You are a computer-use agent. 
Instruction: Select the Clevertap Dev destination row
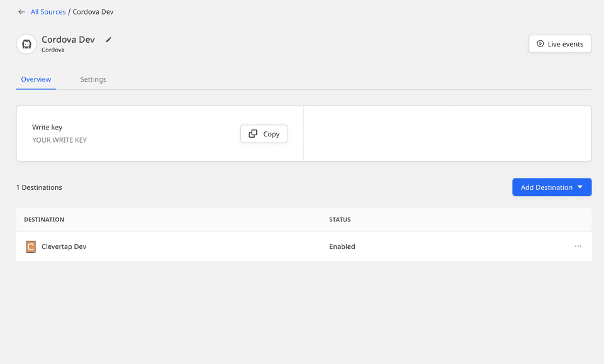[x=64, y=246]
